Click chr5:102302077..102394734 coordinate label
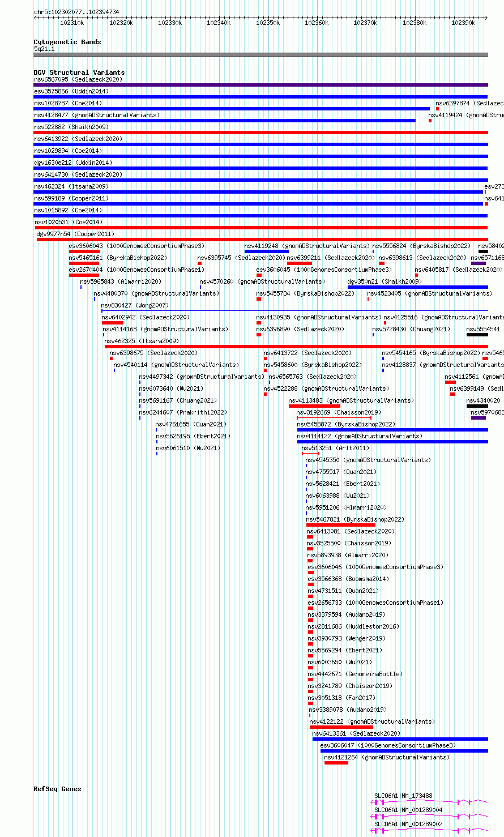This screenshot has width=504, height=837. pyautogui.click(x=76, y=12)
